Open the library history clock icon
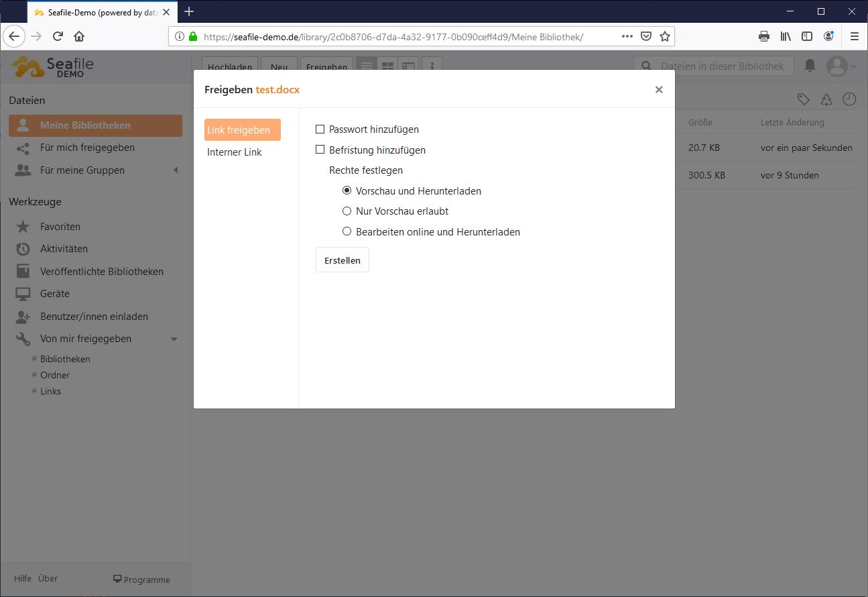The width and height of the screenshot is (868, 597). (849, 99)
